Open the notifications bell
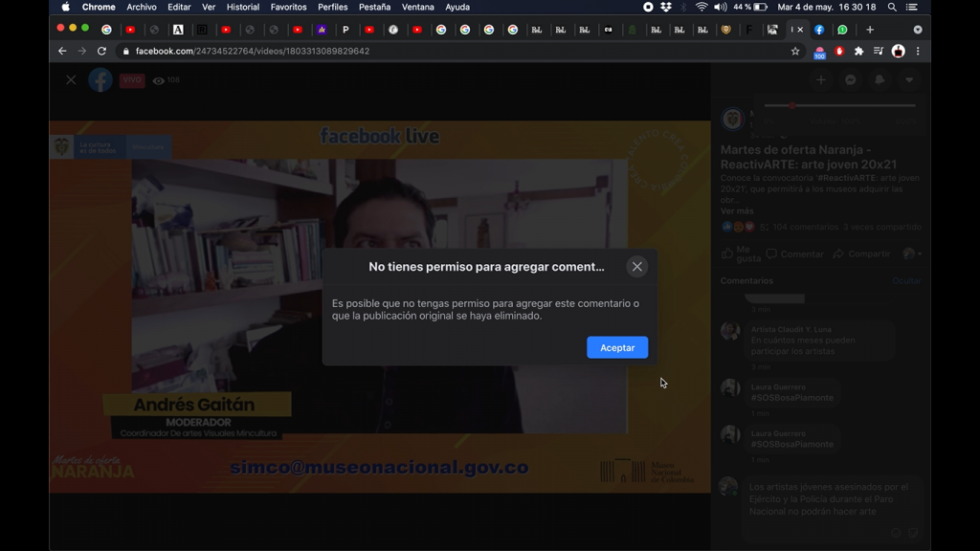The image size is (980, 551). click(x=880, y=80)
